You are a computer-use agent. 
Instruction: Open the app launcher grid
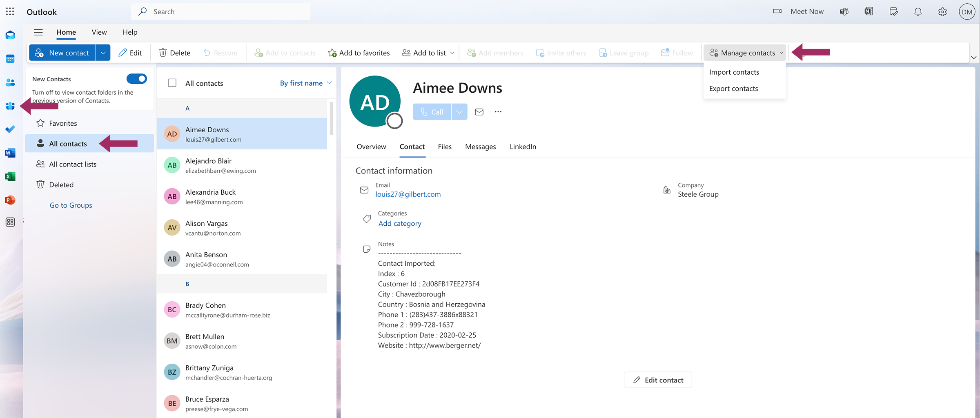(x=10, y=11)
